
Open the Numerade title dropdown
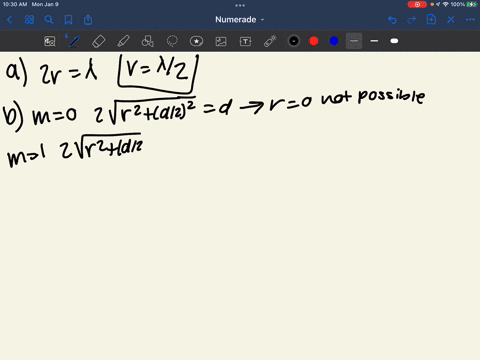[239, 20]
